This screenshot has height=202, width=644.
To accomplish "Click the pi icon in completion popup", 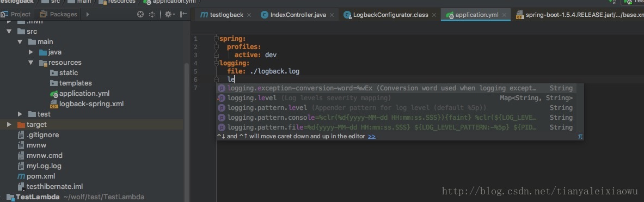I will [580, 136].
